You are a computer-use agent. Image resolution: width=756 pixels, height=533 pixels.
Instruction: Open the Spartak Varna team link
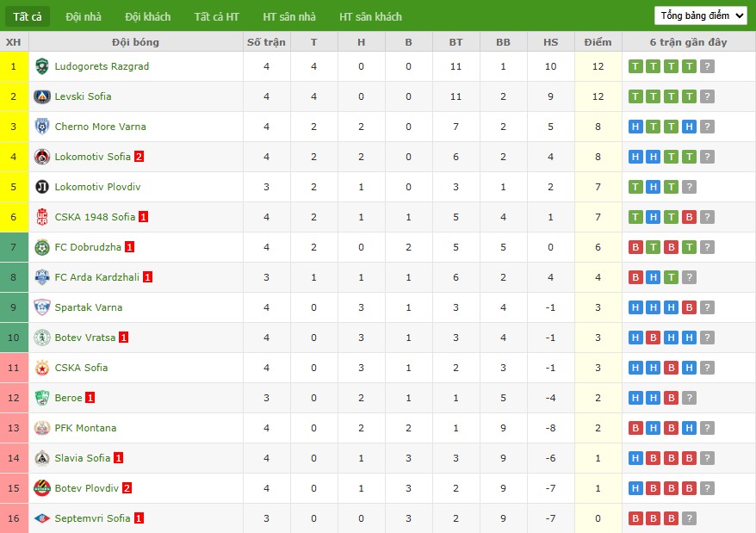[89, 307]
